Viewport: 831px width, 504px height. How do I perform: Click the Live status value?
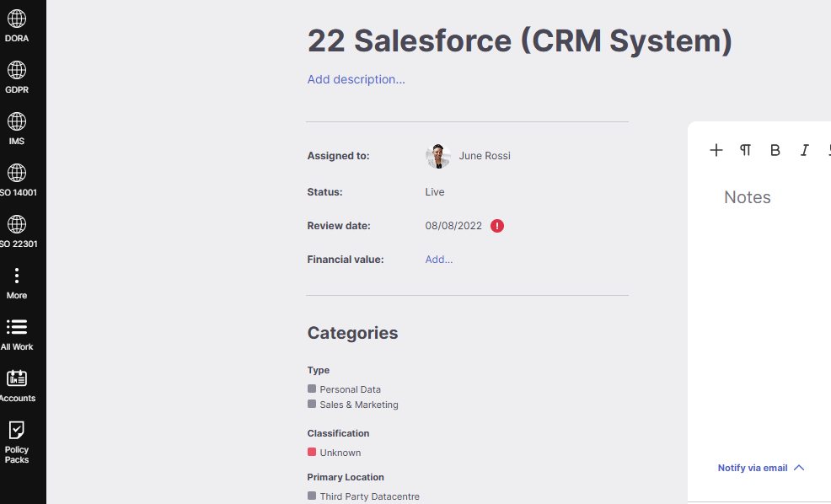435,192
